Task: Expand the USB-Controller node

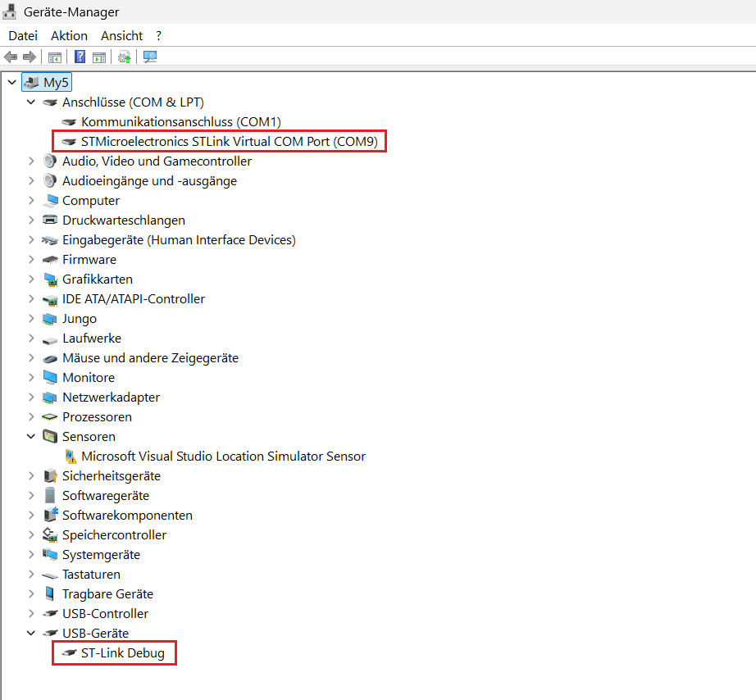Action: click(x=31, y=613)
